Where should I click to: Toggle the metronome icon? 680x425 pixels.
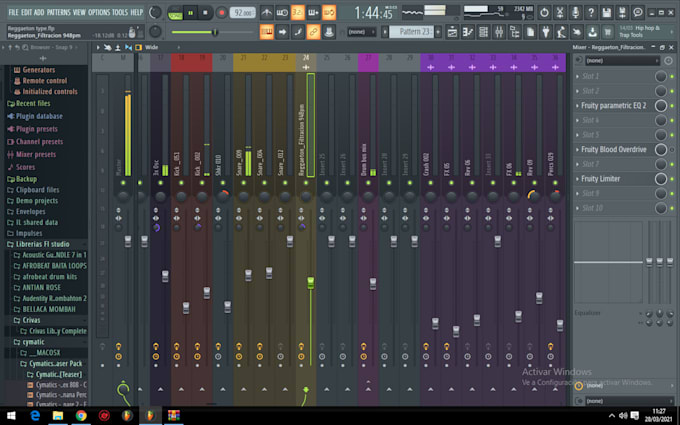tap(267, 13)
